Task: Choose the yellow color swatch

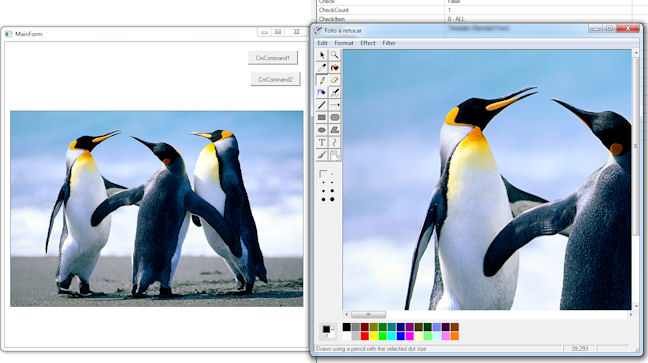Action: [x=374, y=336]
